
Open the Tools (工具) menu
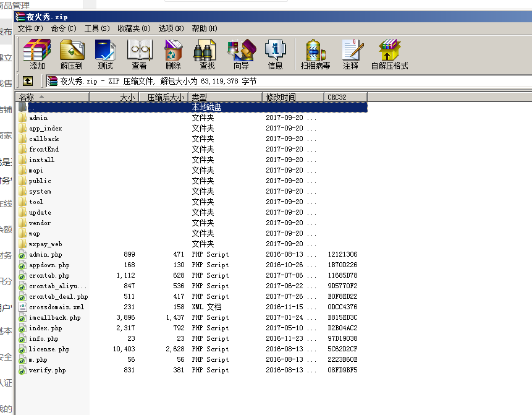(97, 28)
